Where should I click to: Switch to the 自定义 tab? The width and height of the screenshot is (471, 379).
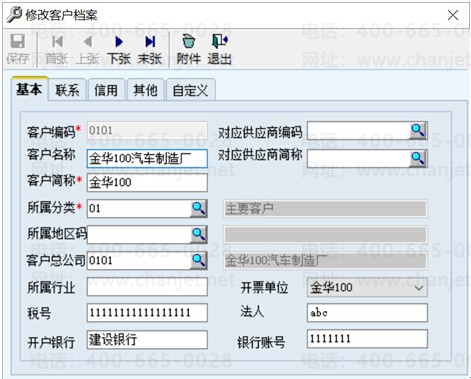[190, 90]
